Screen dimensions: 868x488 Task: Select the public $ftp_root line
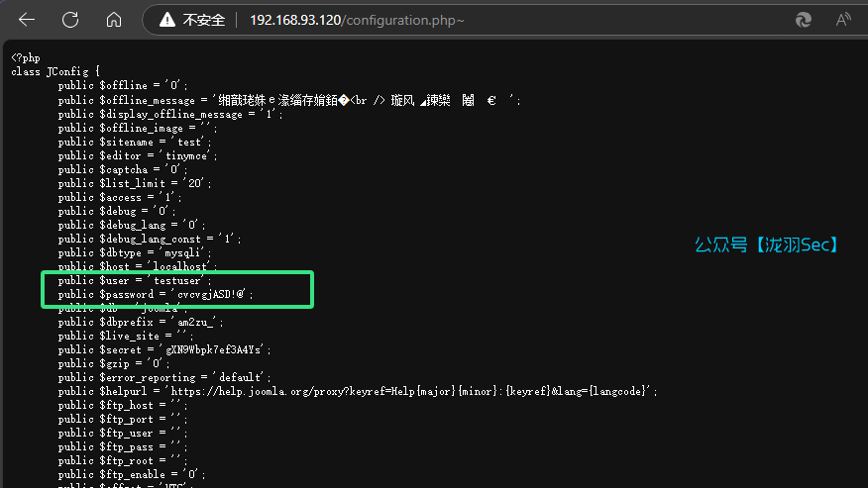(x=123, y=460)
